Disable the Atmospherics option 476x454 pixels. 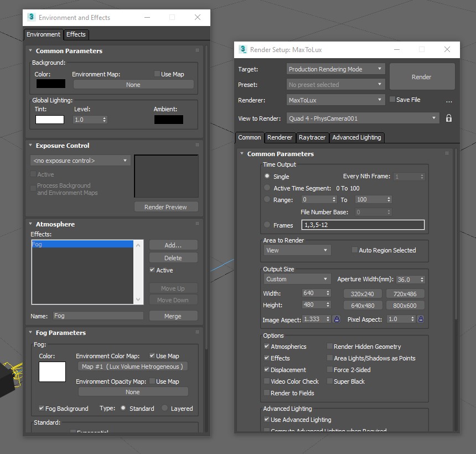pos(267,347)
